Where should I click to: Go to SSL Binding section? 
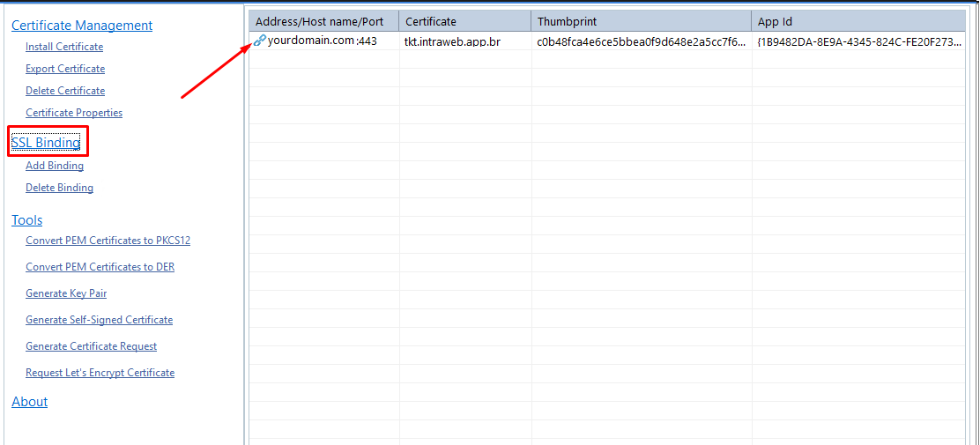[x=46, y=143]
